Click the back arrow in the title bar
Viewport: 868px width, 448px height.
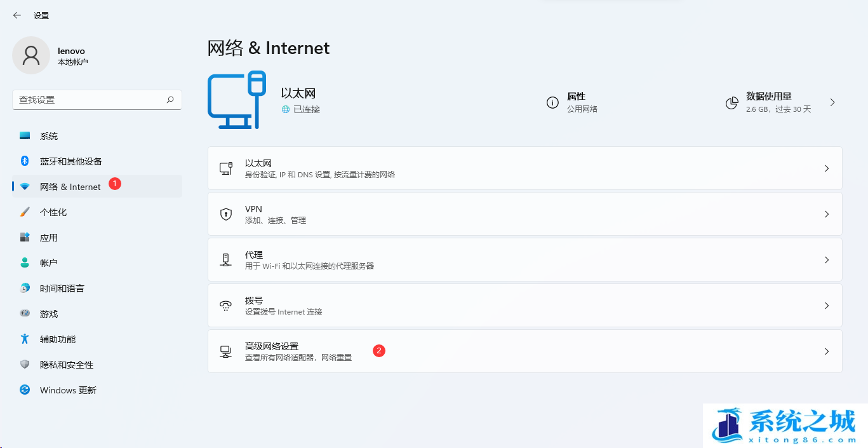[17, 15]
